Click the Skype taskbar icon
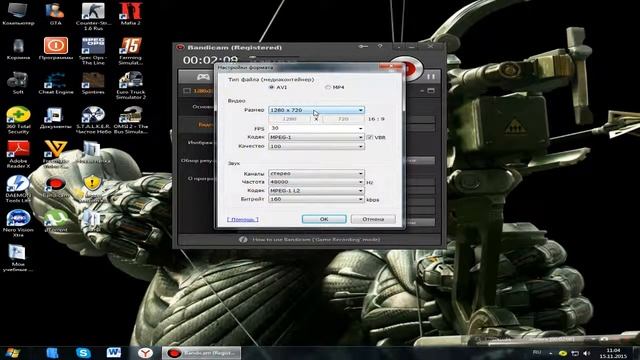This screenshot has width=640, height=360. [x=83, y=353]
